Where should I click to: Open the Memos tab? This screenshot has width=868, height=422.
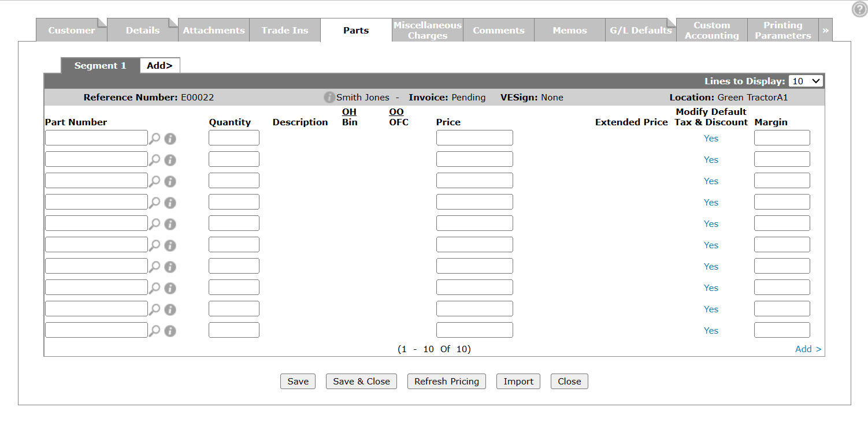[x=570, y=30]
